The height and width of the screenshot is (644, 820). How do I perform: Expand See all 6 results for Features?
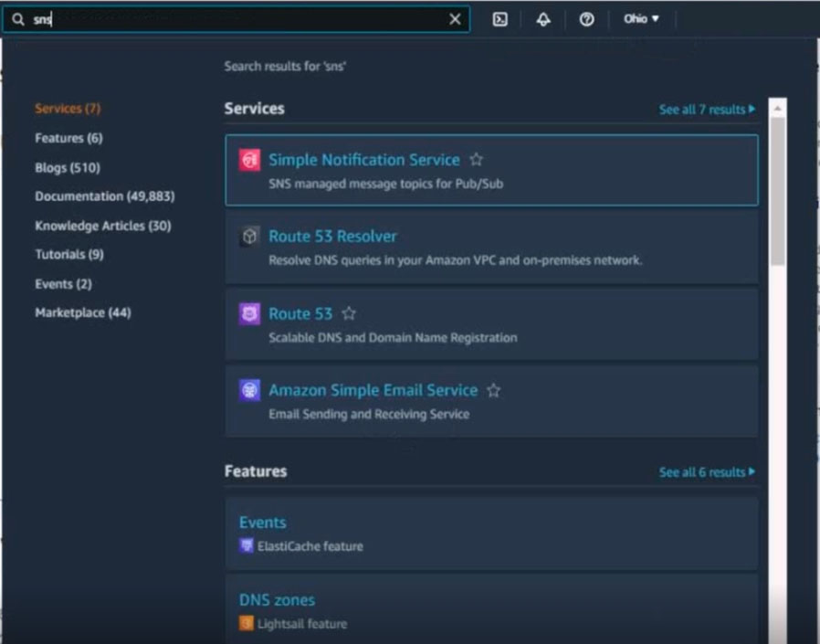707,472
